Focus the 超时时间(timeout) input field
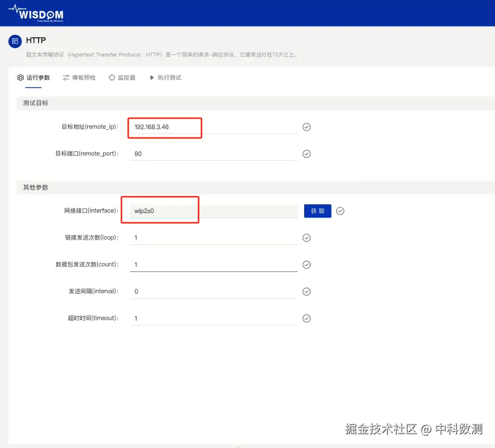Image resolution: width=495 pixels, height=448 pixels. pyautogui.click(x=214, y=318)
